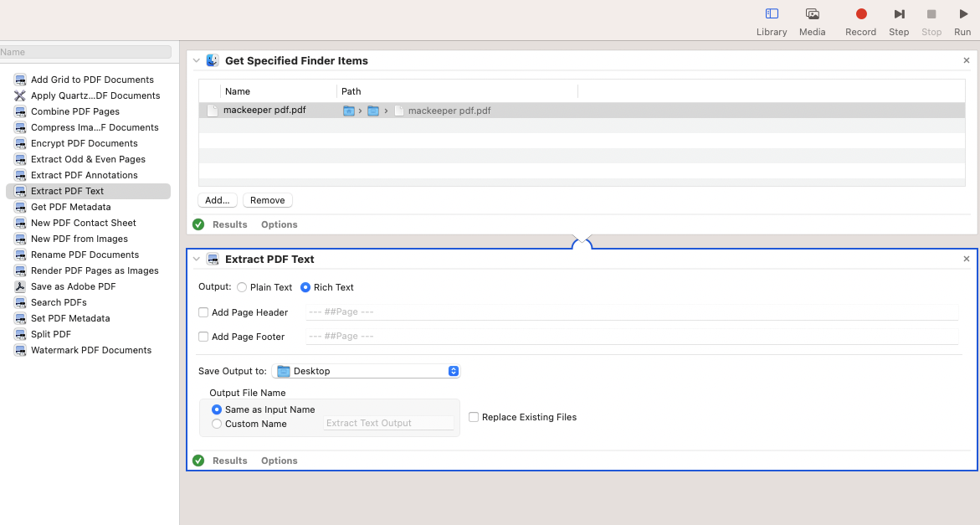Sort by the Path column header
This screenshot has width=980, height=525.
tap(351, 91)
